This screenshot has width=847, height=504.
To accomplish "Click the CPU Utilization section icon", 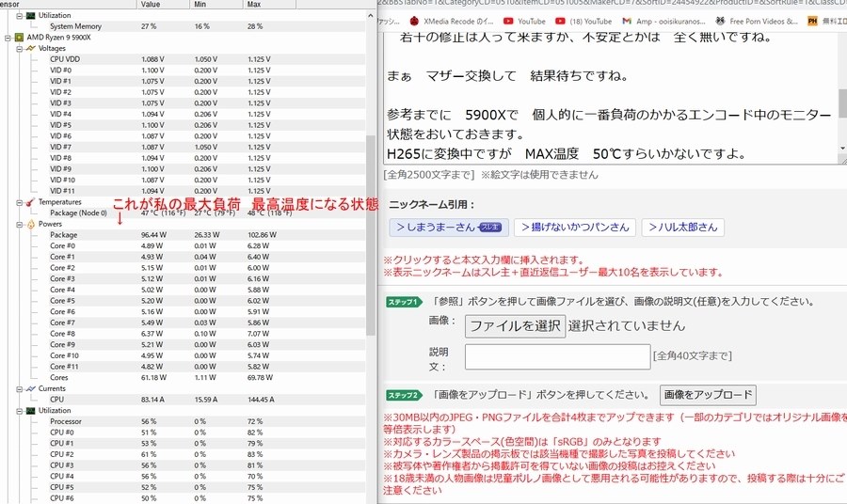I will (31, 411).
